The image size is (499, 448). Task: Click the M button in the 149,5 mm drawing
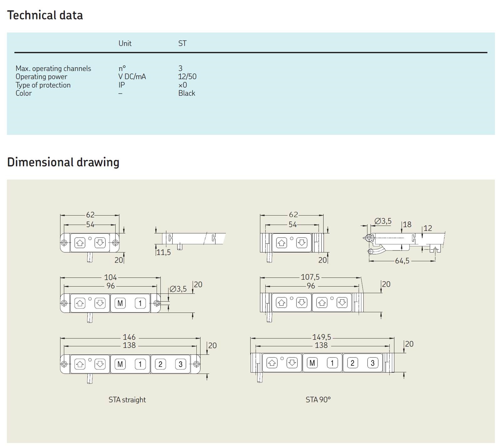coord(312,363)
